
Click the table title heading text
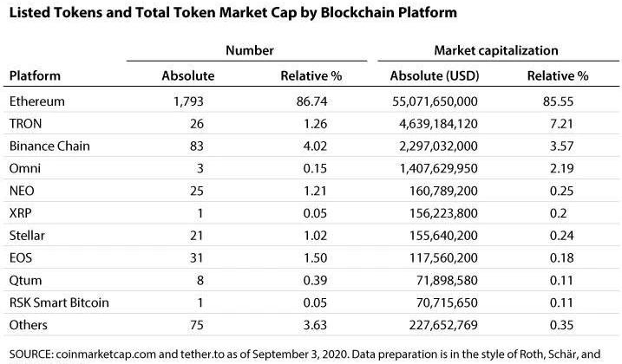(x=232, y=13)
